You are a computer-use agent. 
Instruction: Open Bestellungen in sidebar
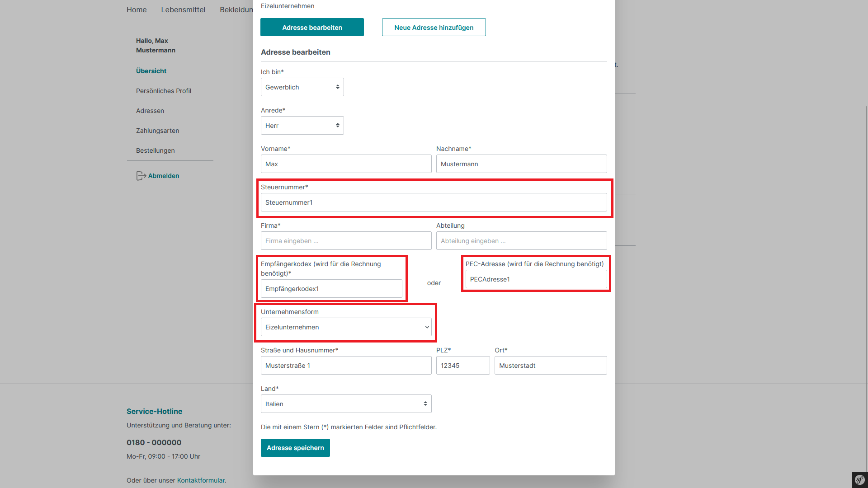click(156, 150)
